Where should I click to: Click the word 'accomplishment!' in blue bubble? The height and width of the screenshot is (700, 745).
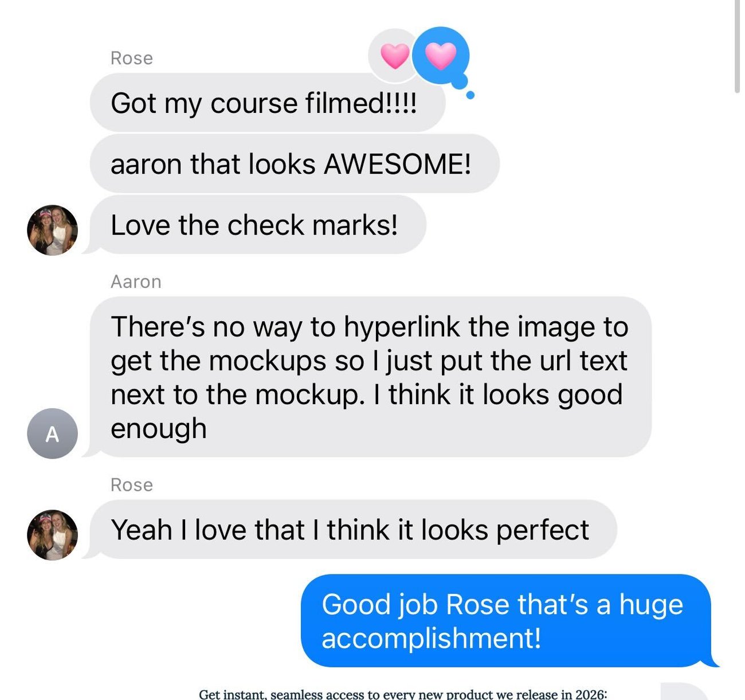(x=431, y=638)
